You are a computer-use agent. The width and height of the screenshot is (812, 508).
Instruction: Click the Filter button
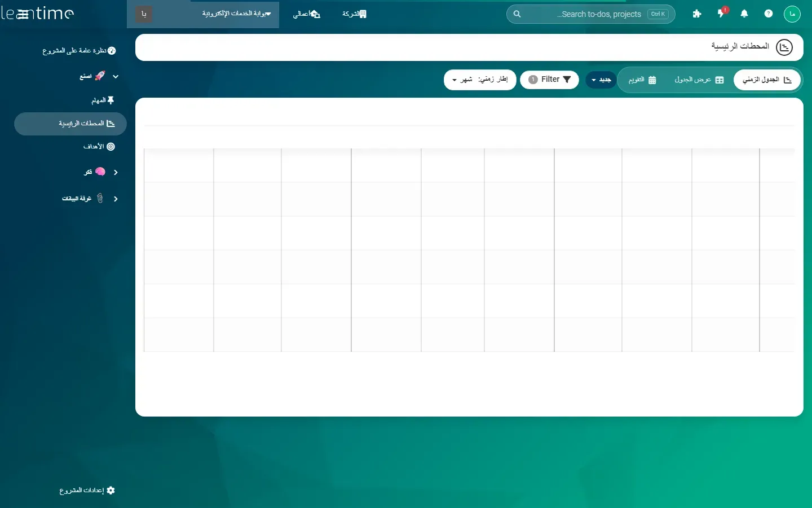(549, 80)
